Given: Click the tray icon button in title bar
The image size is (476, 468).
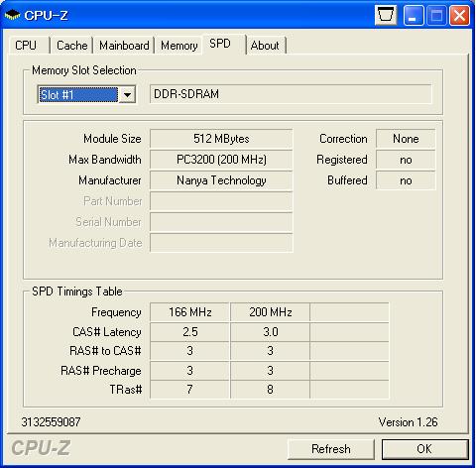Looking at the screenshot, I should (x=386, y=15).
